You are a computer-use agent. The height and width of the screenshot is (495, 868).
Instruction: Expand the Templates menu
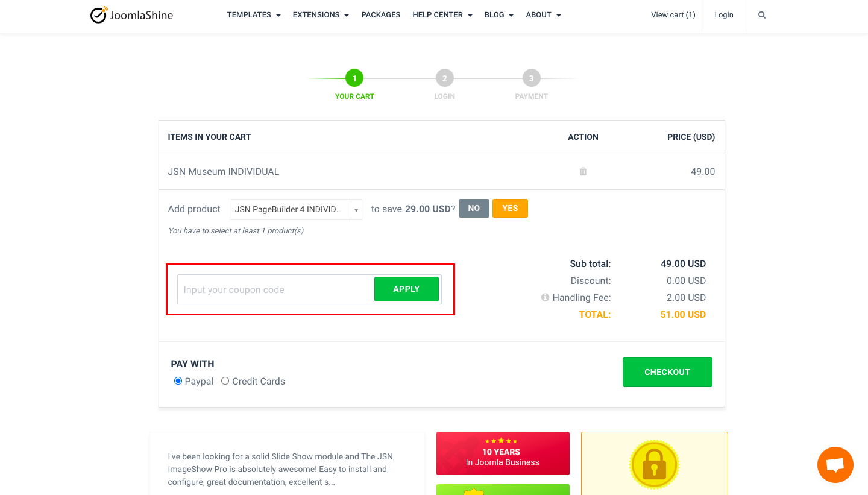click(x=254, y=15)
